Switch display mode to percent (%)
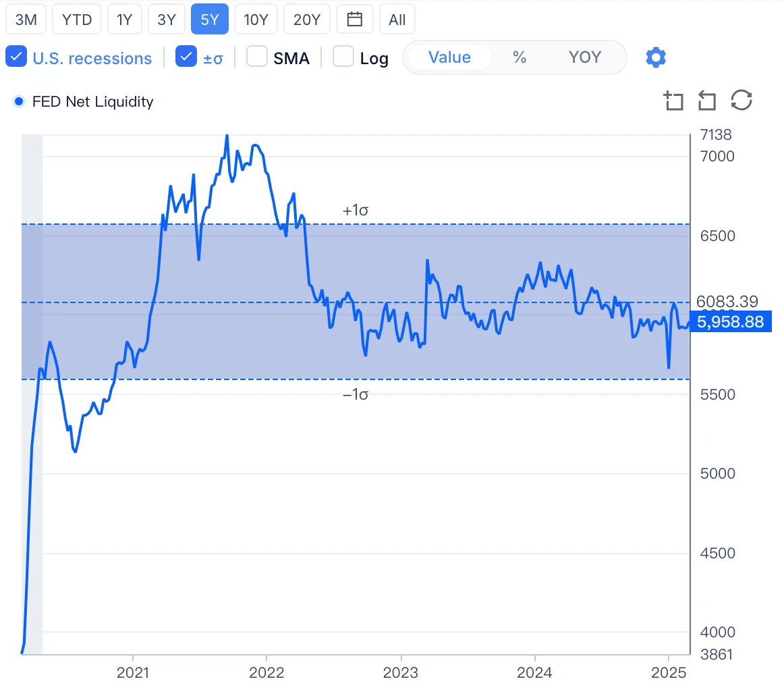This screenshot has width=784, height=694. 519,57
